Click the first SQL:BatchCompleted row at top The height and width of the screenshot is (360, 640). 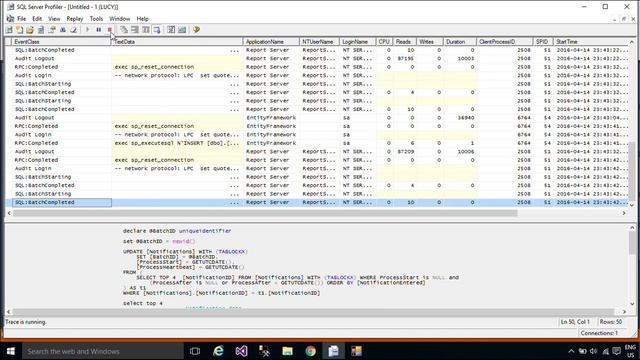pyautogui.click(x=317, y=50)
